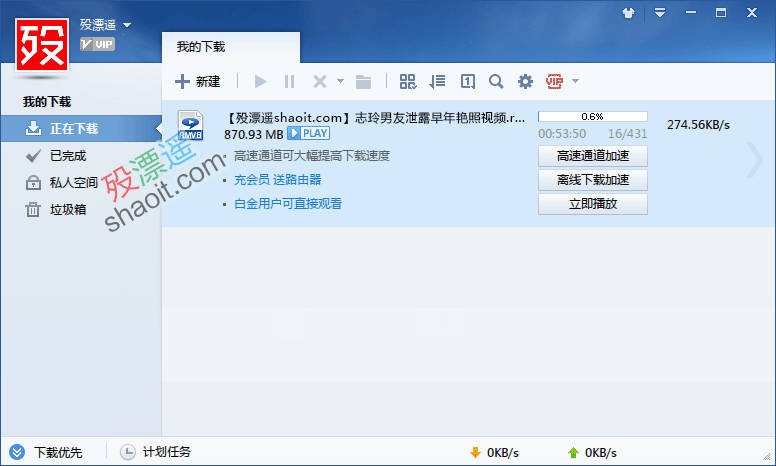Image resolution: width=776 pixels, height=466 pixels.
Task: Open settings with the gear icon
Action: click(x=525, y=81)
